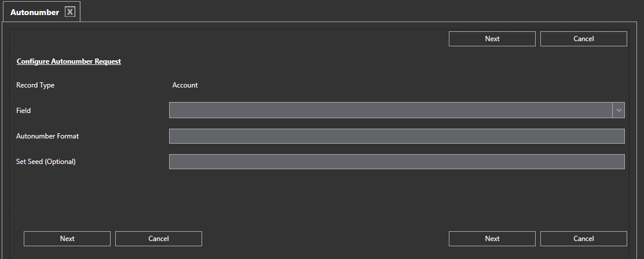The height and width of the screenshot is (259, 644).
Task: Select the Autonumber tab label
Action: point(35,12)
